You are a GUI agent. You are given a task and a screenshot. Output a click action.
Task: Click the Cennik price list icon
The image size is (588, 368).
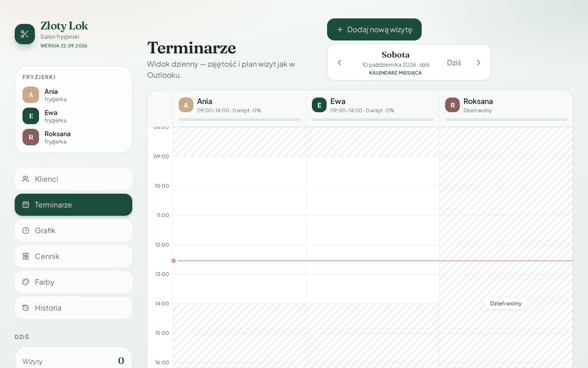26,256
